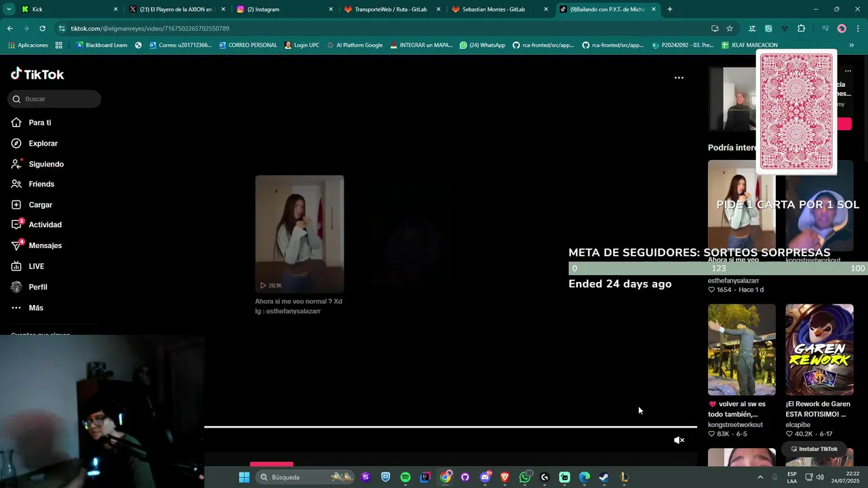Screen dimensions: 868x488
Task: Open the Chrome profile avatar
Action: 842,28
